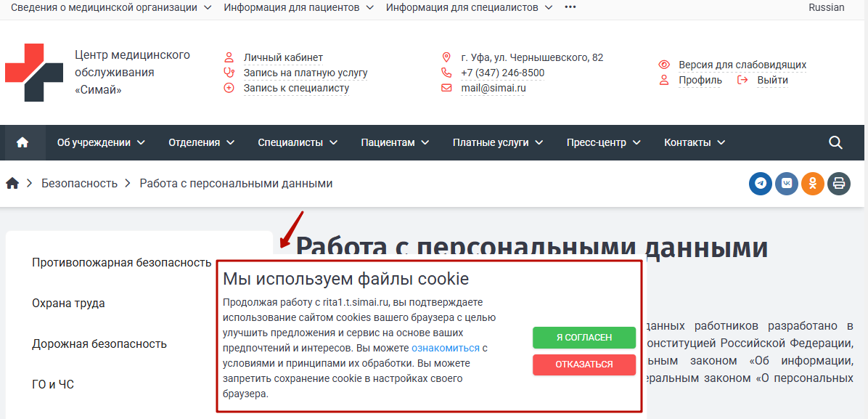Open the three-dots more menu at top
The image size is (868, 419).
click(x=570, y=7)
